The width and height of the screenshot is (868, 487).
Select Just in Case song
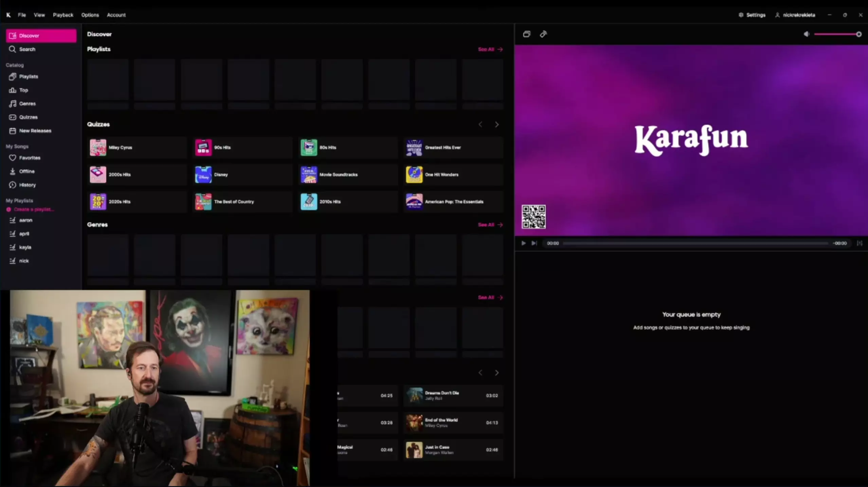point(453,450)
